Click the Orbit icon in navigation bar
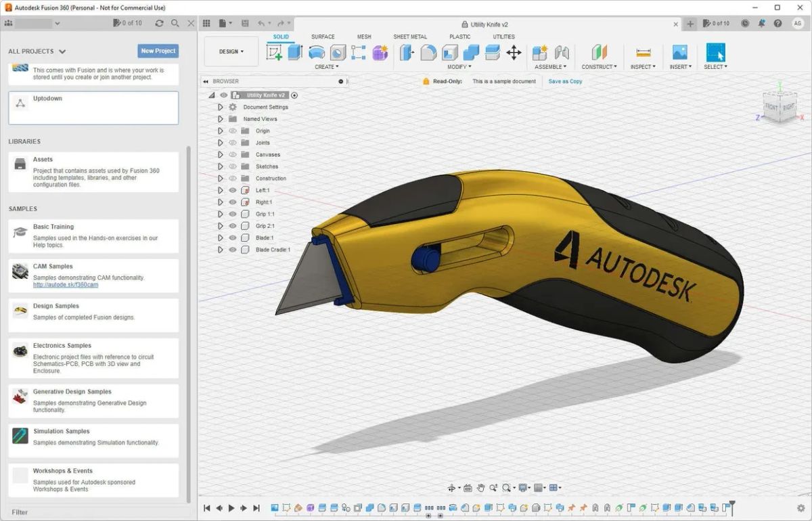 pos(452,487)
